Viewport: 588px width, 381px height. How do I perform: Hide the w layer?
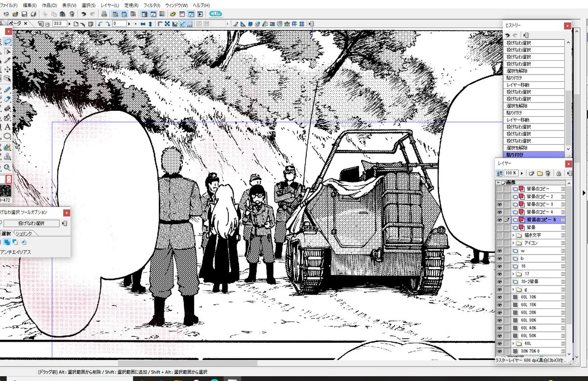500,251
